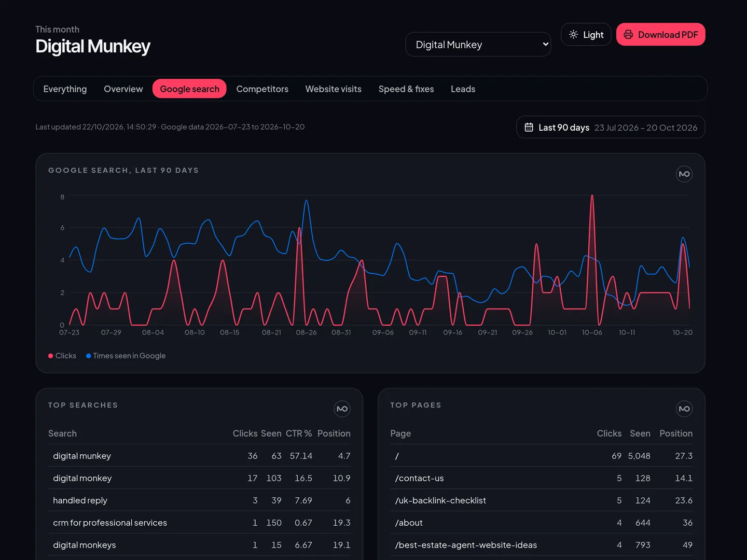Select the /contact-us page row

tap(542, 478)
